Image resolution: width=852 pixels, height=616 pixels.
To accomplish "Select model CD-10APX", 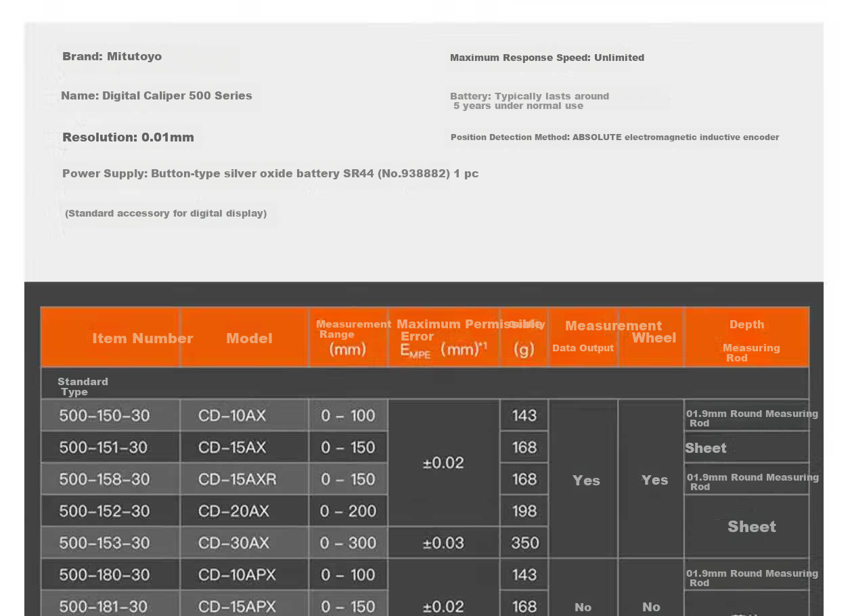I will (x=237, y=575).
